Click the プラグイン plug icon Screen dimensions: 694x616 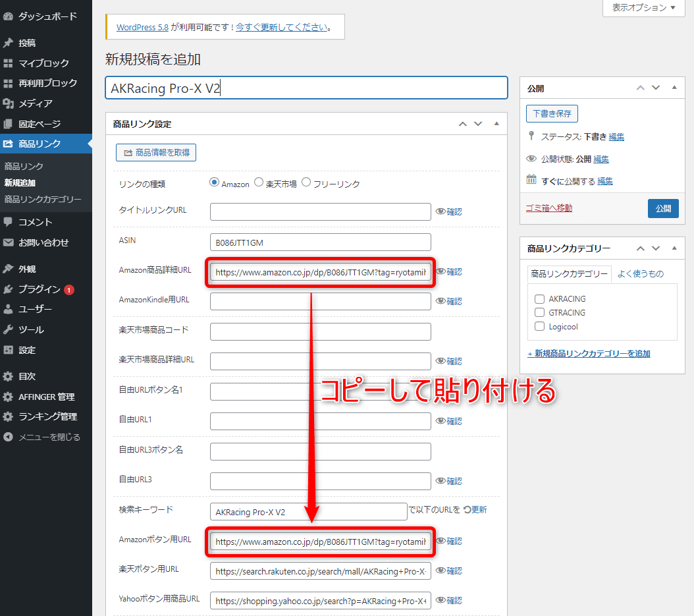tap(8, 289)
